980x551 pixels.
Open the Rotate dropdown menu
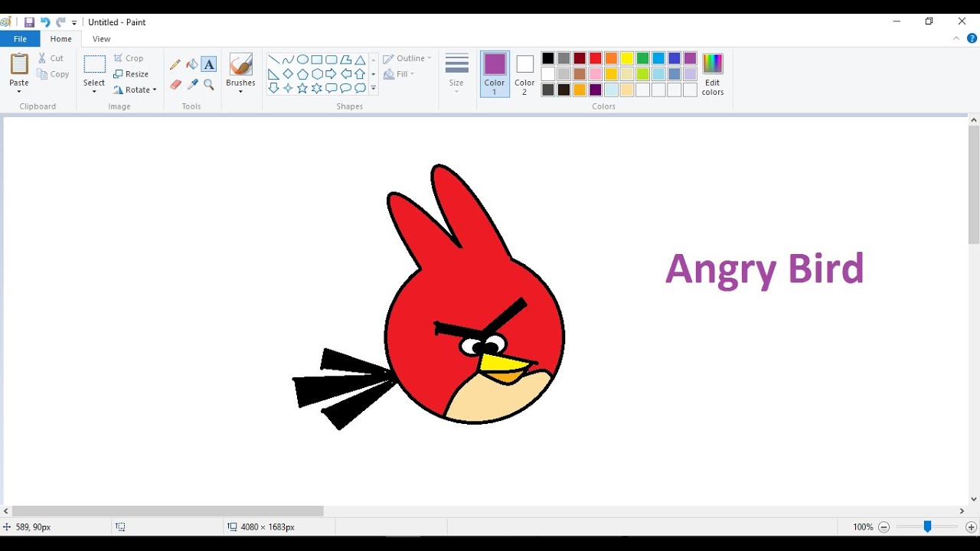[x=136, y=90]
